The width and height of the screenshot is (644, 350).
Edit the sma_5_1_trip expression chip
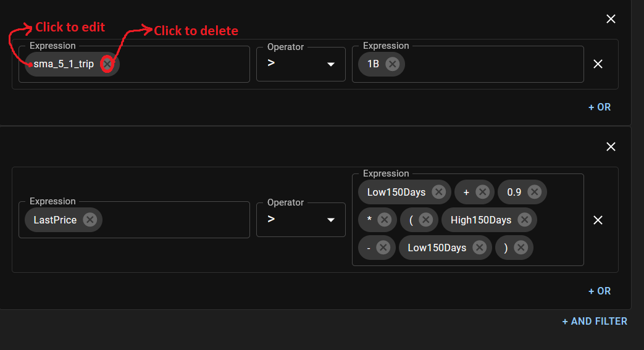pos(64,64)
